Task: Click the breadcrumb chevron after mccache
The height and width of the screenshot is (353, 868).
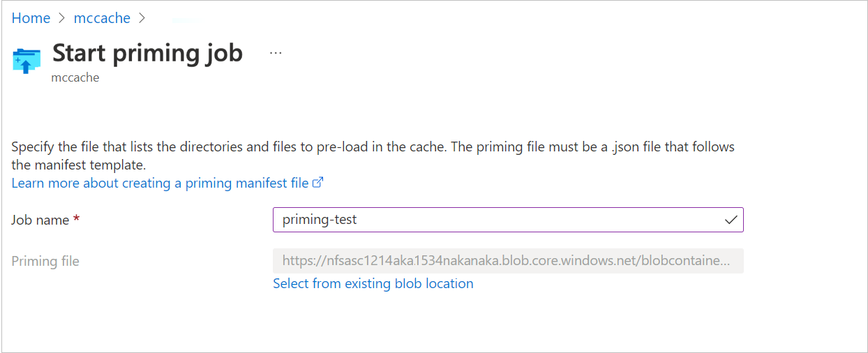Action: 143,19
